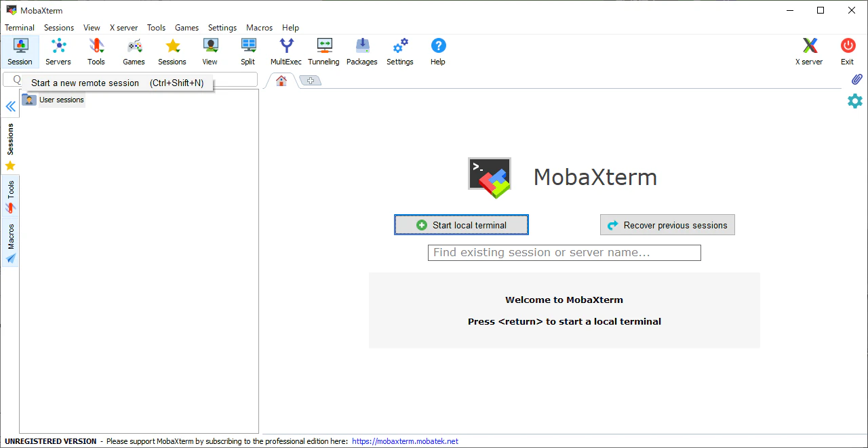Open the Sessions menu in menu bar
868x448 pixels.
click(59, 28)
